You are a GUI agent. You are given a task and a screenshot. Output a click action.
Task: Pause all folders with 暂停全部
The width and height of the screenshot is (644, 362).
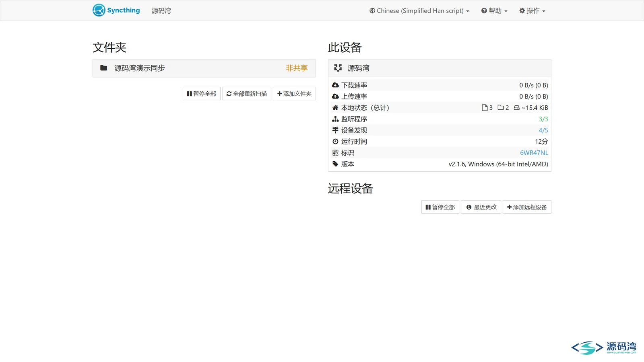click(x=202, y=94)
